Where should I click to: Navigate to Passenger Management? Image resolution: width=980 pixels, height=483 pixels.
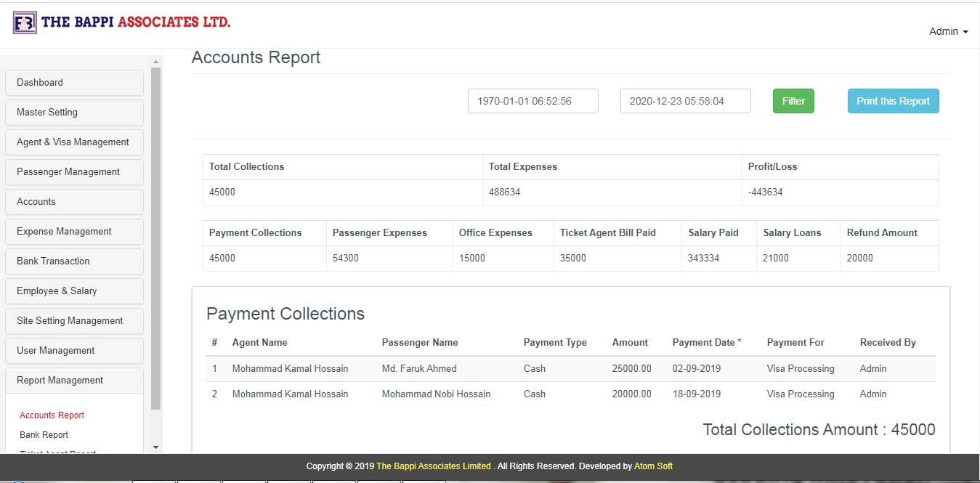tap(68, 171)
